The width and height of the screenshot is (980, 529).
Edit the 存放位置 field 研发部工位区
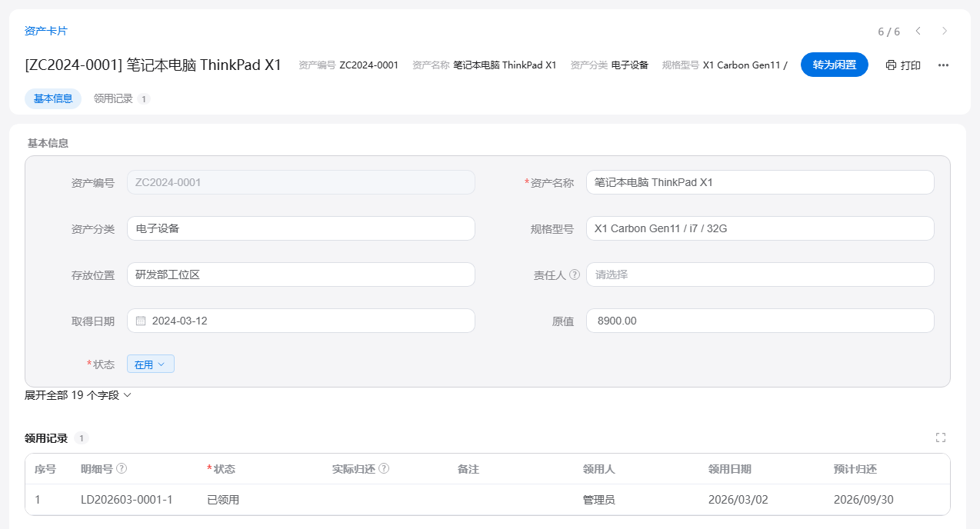[301, 274]
